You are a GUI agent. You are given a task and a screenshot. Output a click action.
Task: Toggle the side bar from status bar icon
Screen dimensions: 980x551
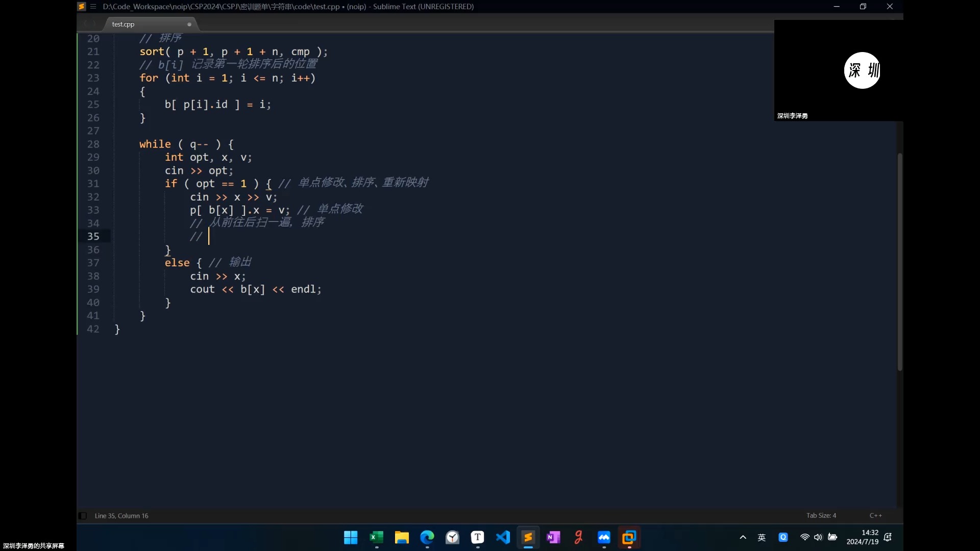pos(83,516)
